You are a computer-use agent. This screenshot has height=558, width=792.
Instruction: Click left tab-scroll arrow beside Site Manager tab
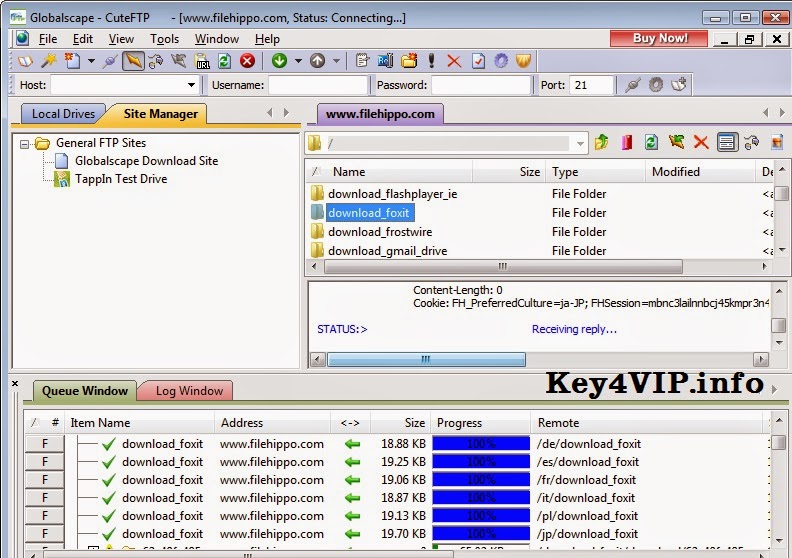[270, 113]
